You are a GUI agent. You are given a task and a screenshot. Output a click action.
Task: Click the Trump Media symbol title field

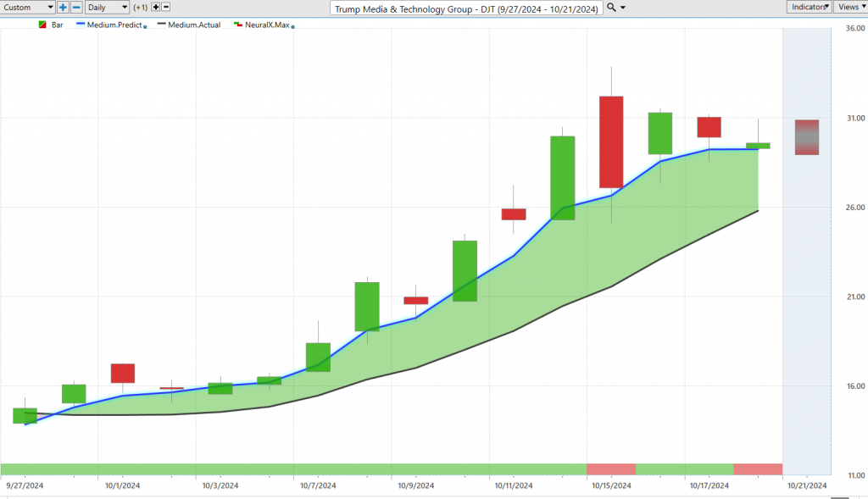tap(466, 8)
